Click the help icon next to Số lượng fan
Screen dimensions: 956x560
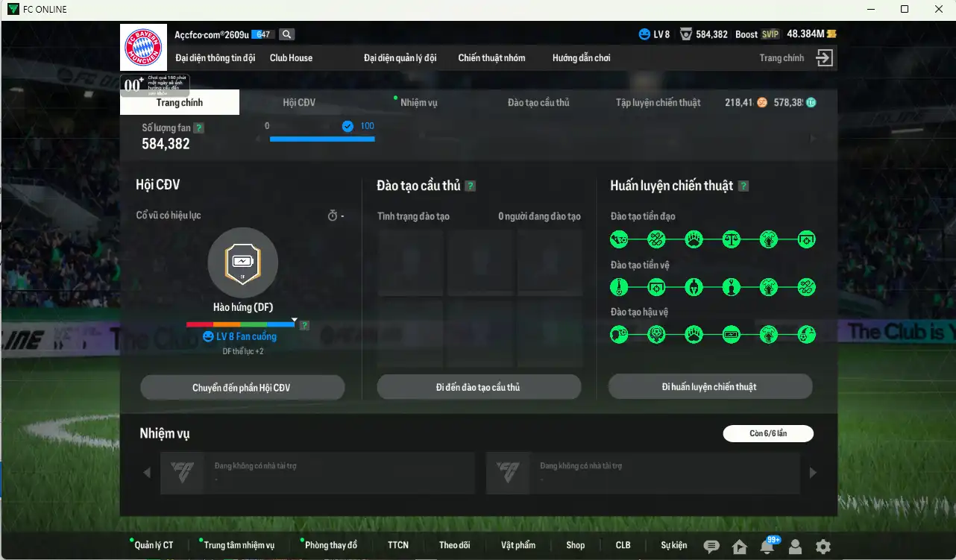tap(198, 128)
